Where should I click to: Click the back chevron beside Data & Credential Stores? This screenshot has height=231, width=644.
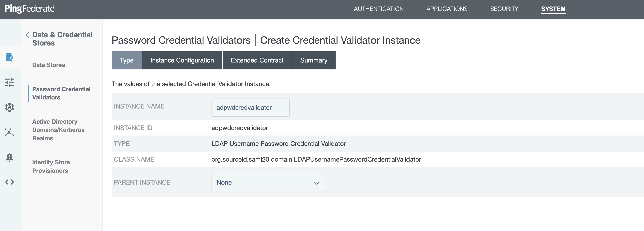pos(27,35)
